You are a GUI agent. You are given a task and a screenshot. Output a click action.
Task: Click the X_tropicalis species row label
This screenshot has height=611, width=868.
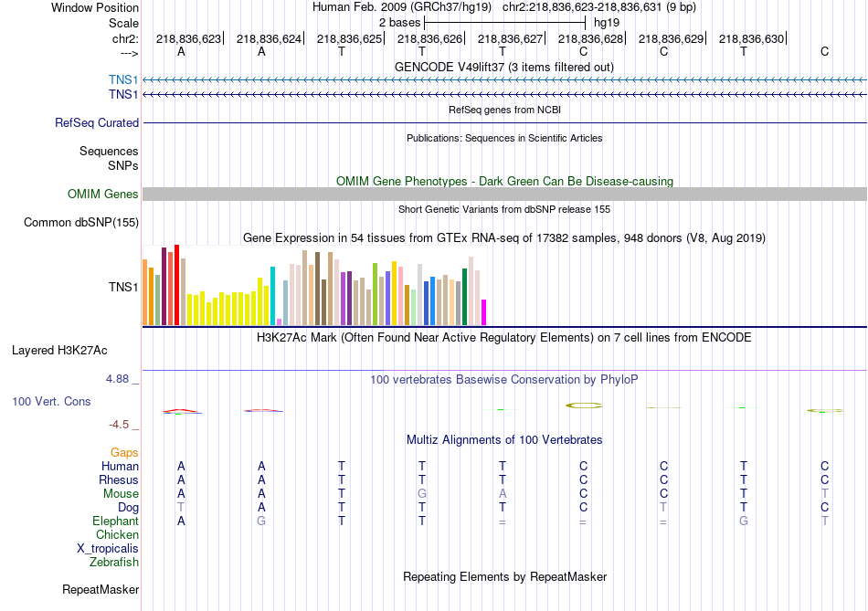108,549
